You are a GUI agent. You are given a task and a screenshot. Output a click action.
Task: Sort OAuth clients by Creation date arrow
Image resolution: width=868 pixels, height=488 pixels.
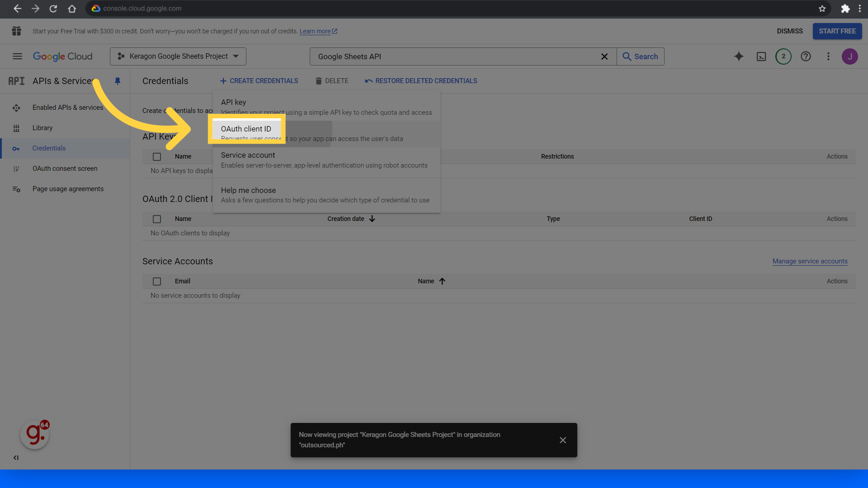pos(372,219)
